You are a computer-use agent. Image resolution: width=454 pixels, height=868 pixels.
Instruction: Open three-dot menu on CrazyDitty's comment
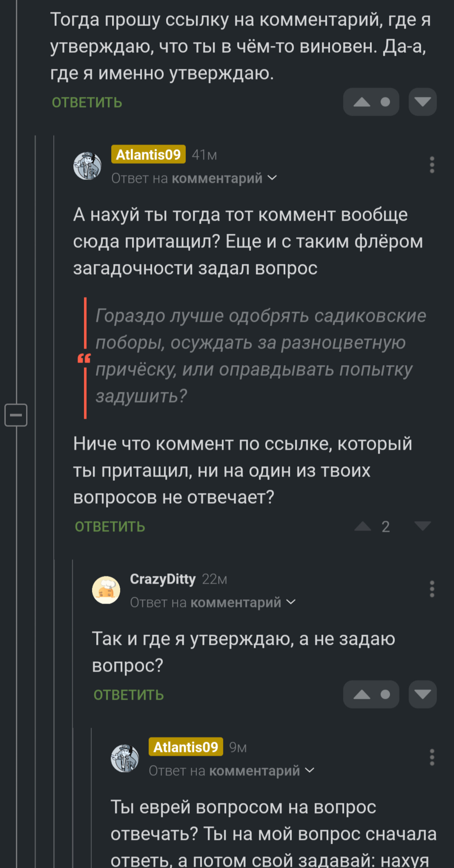pyautogui.click(x=432, y=589)
